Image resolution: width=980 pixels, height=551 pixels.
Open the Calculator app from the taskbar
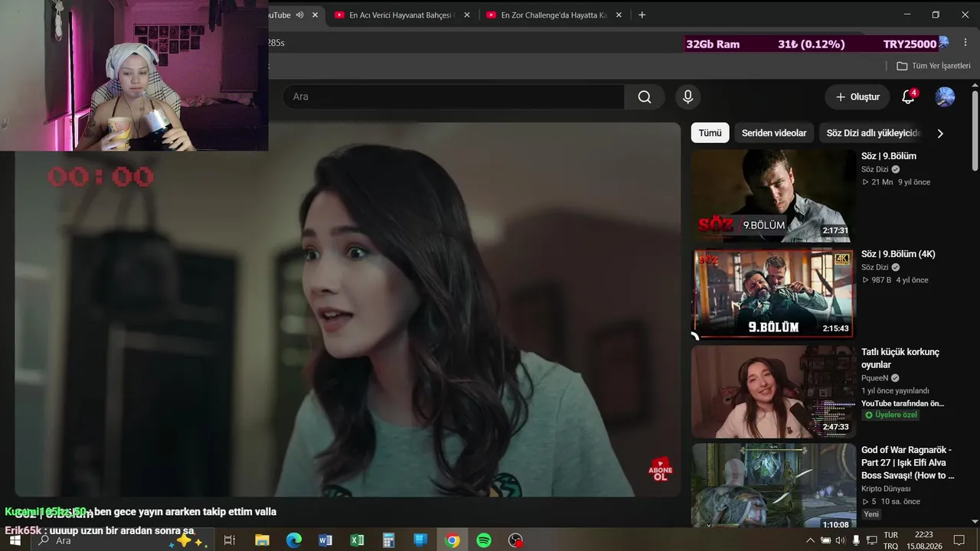point(389,540)
